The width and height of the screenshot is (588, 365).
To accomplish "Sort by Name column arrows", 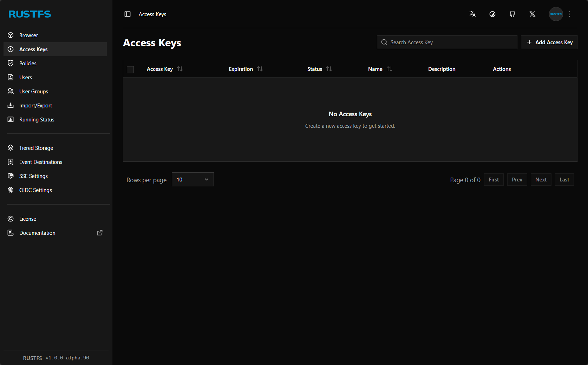I will (390, 69).
